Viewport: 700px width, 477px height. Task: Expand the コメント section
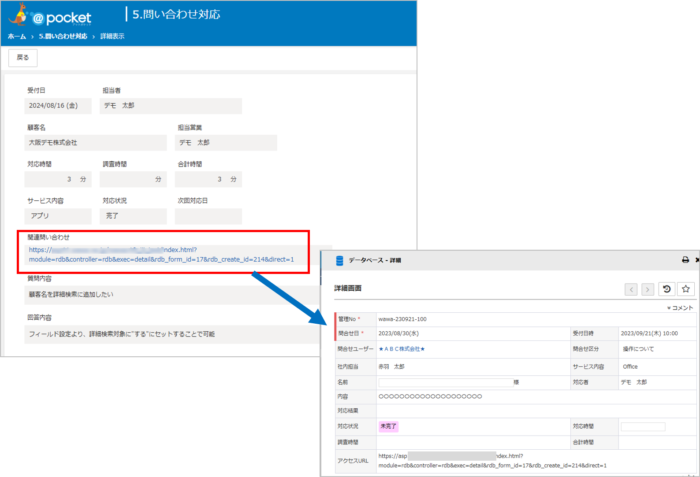coord(680,308)
